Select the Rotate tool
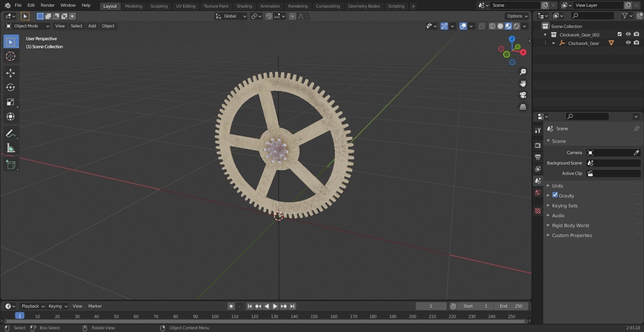Screen dimensions: 644x332 (x=11, y=87)
